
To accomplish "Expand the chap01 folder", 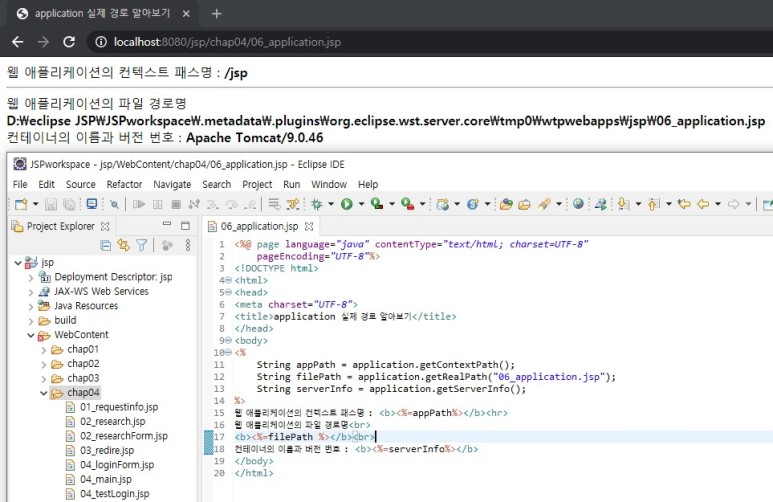I will point(43,350).
